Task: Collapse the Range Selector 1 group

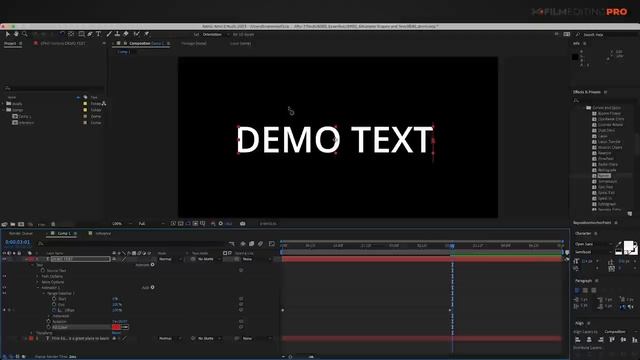Action: 43,293
